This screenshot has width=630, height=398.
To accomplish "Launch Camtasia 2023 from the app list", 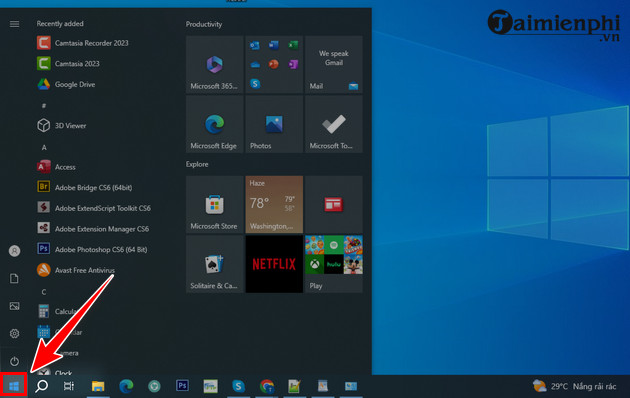I will (x=68, y=63).
